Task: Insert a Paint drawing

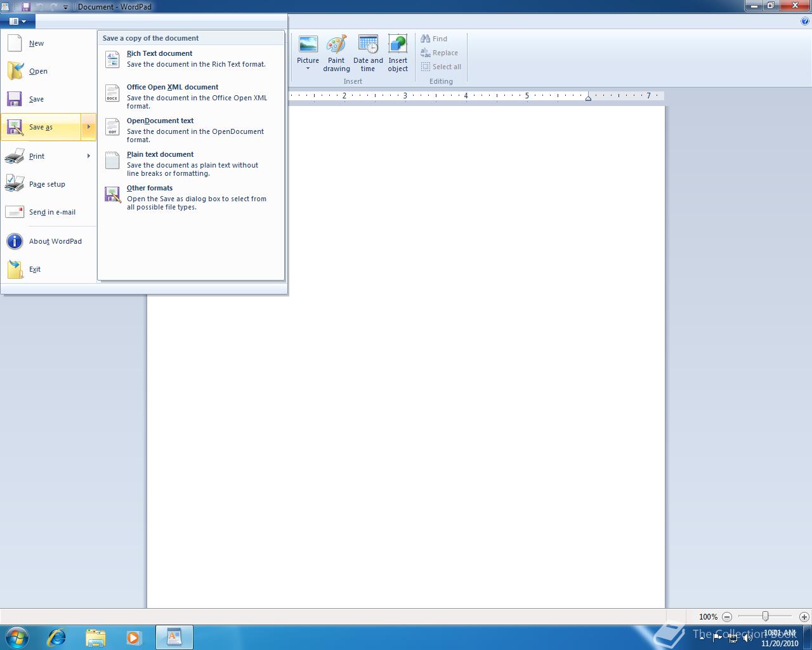Action: coord(336,54)
